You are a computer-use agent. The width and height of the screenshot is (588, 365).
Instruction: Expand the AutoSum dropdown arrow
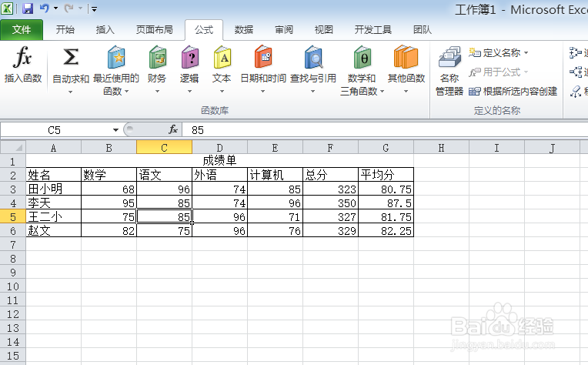click(x=71, y=92)
